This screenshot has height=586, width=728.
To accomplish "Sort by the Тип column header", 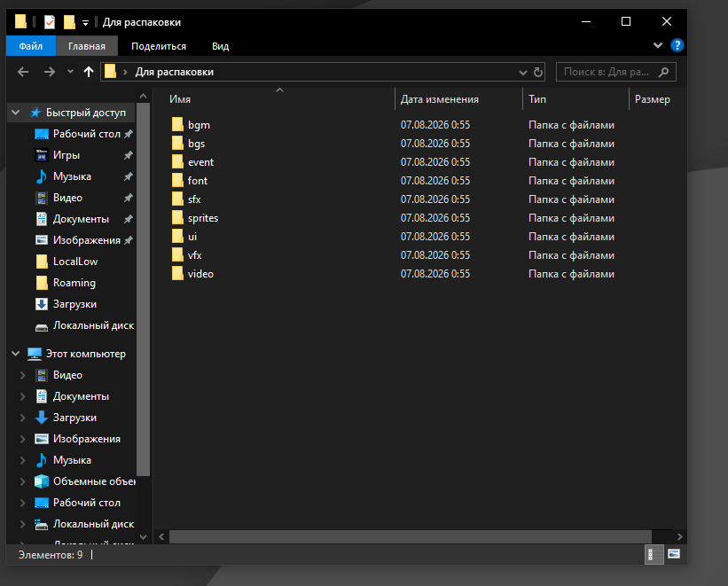I will coord(575,99).
